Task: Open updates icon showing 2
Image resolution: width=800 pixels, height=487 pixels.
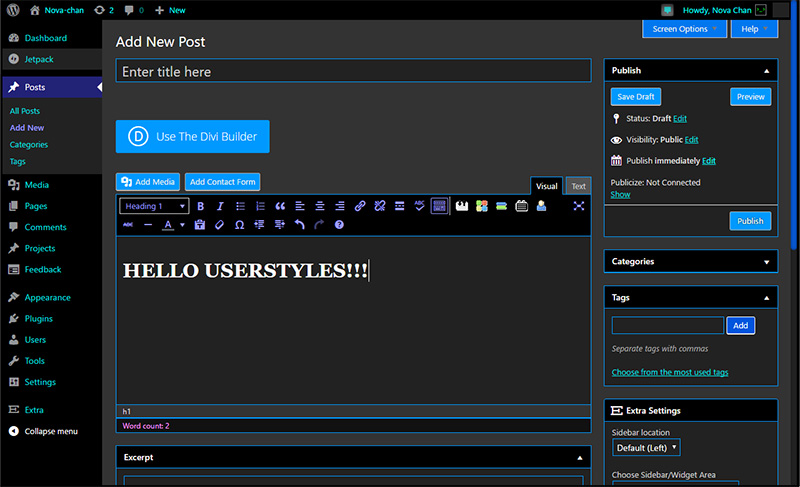Action: (x=104, y=10)
